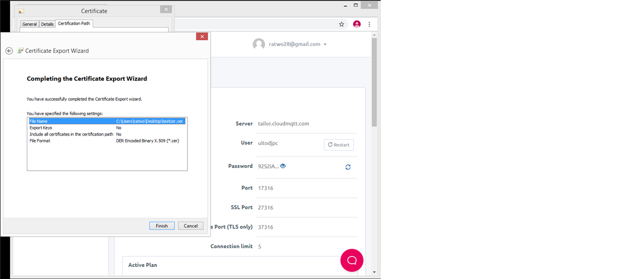Click user value uitodjpc

268,143
